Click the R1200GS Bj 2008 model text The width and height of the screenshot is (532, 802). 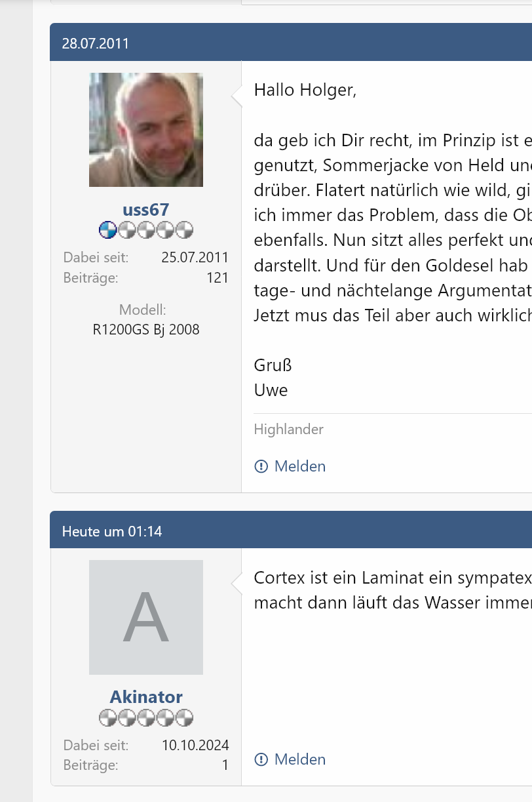click(146, 330)
